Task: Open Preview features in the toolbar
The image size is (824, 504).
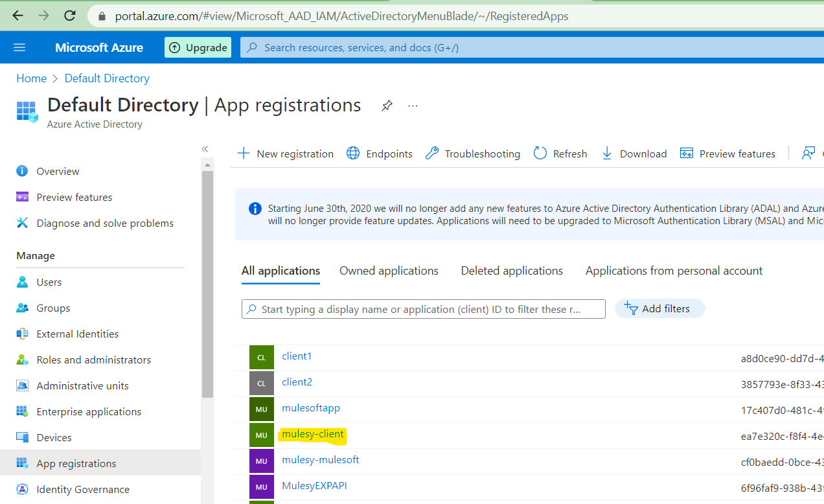Action: (x=727, y=154)
